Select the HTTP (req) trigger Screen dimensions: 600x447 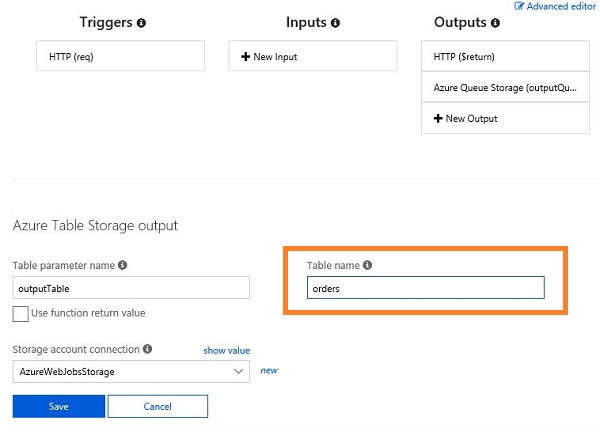coord(120,57)
